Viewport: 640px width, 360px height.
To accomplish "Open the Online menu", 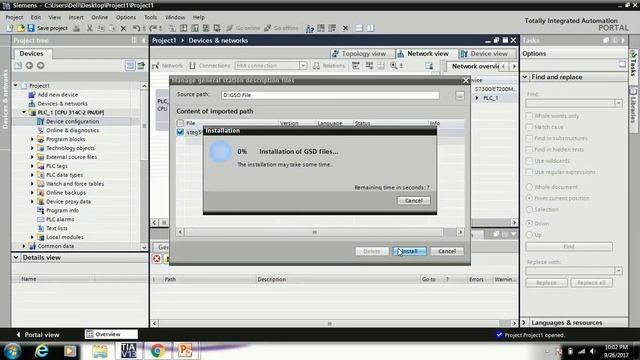I will click(x=99, y=17).
